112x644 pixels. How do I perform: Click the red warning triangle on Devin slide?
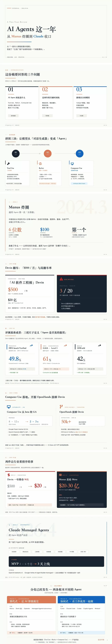pyautogui.click(x=61, y=279)
